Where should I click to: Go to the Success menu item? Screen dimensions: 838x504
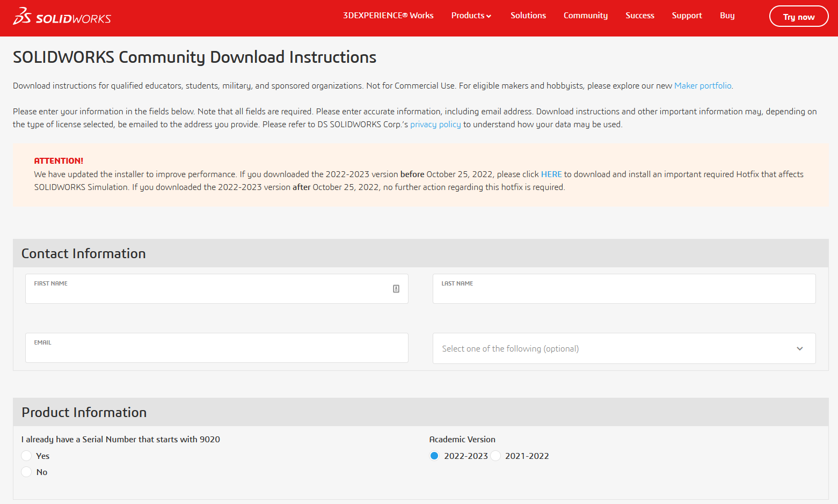pyautogui.click(x=640, y=16)
